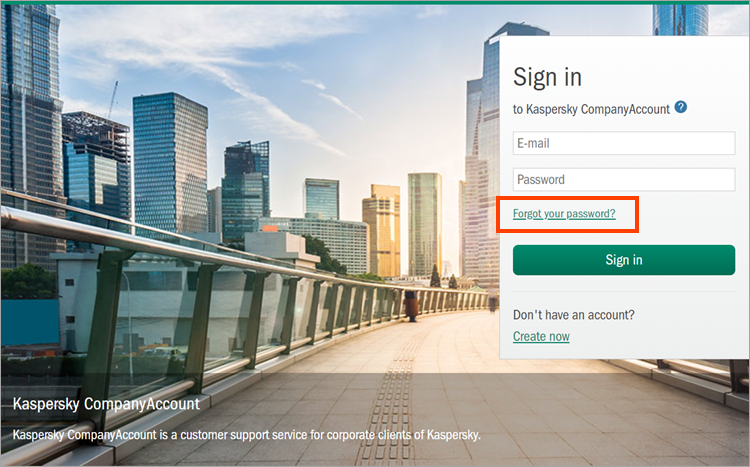Viewport: 750px width, 467px height.
Task: Open the help question mark icon
Action: tap(681, 107)
